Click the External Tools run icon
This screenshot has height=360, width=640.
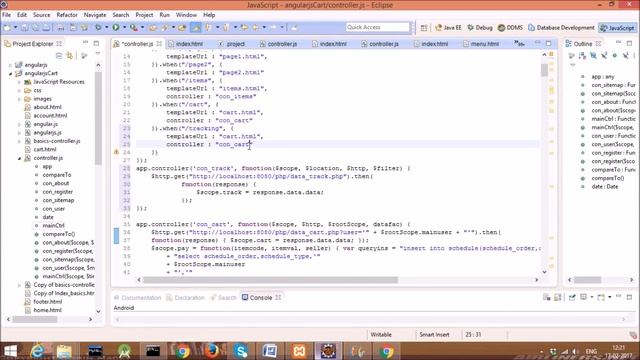pyautogui.click(x=133, y=27)
